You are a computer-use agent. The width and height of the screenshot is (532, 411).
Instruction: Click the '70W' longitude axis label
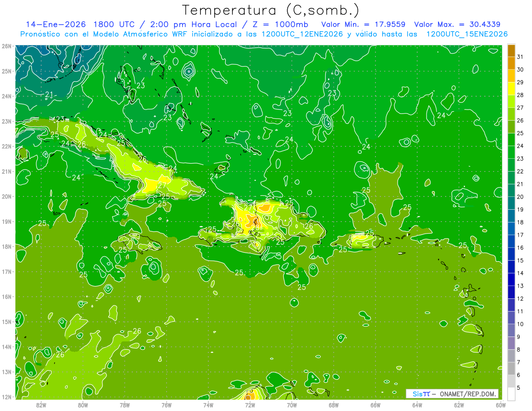(292, 405)
